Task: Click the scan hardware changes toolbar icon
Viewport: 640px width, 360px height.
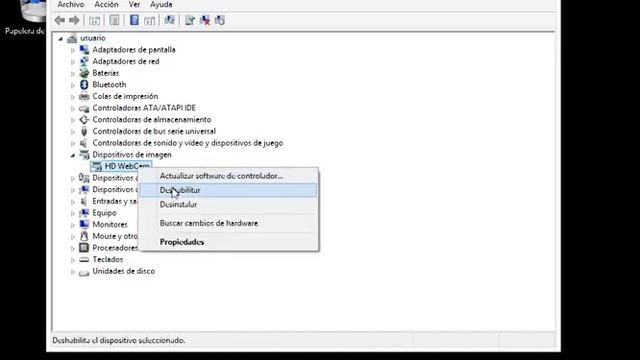Action: pos(169,20)
